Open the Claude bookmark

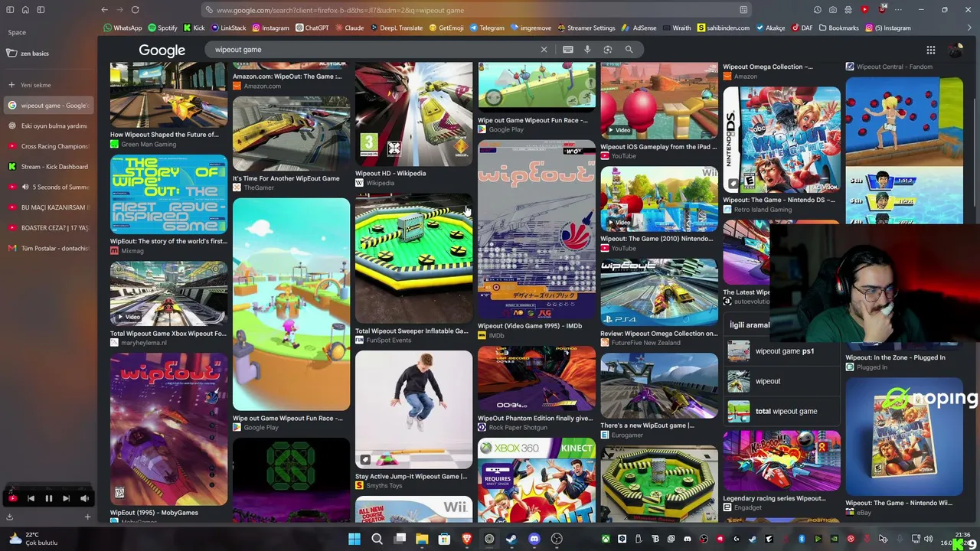pos(349,28)
